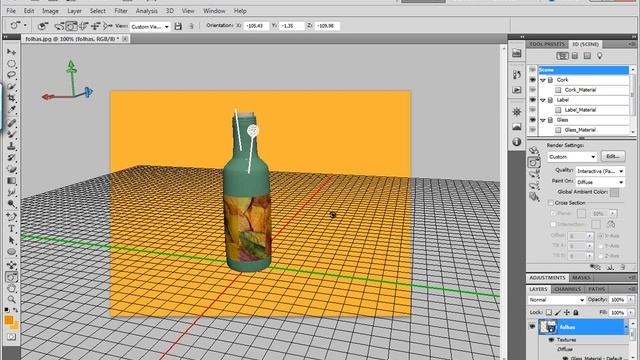Toggle visibility of Glass mesh
The width and height of the screenshot is (640, 360).
click(532, 120)
